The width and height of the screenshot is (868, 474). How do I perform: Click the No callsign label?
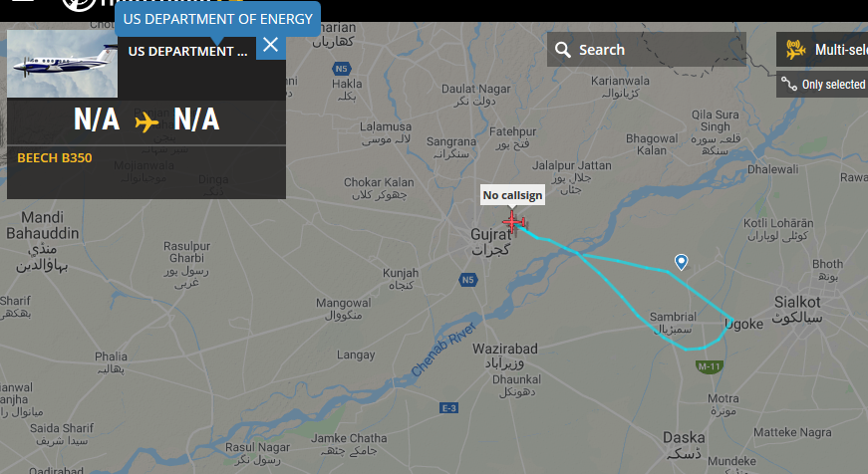pyautogui.click(x=512, y=195)
